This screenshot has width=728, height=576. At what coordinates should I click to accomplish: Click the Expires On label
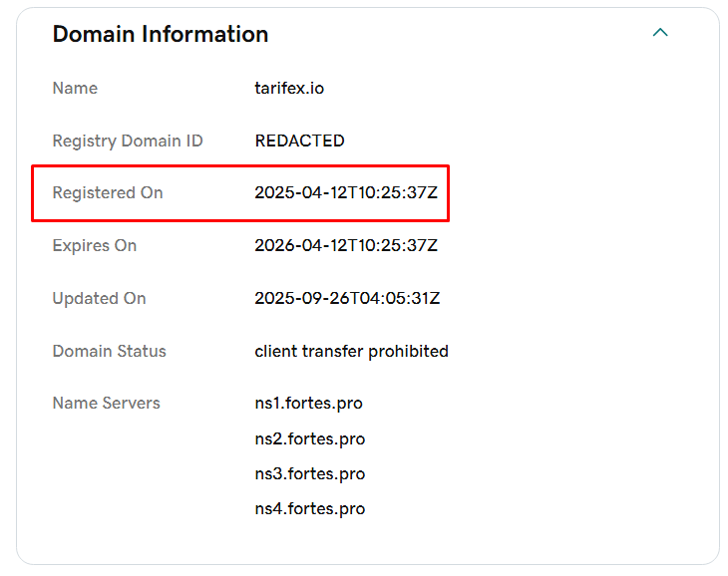coord(94,245)
